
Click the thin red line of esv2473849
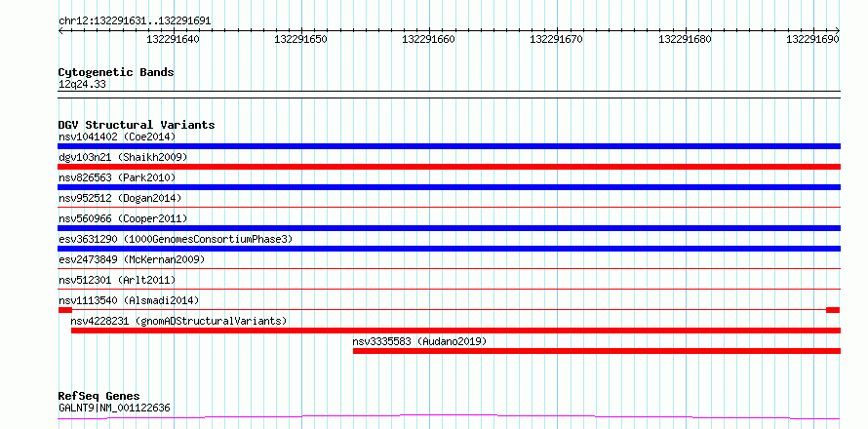tap(449, 268)
